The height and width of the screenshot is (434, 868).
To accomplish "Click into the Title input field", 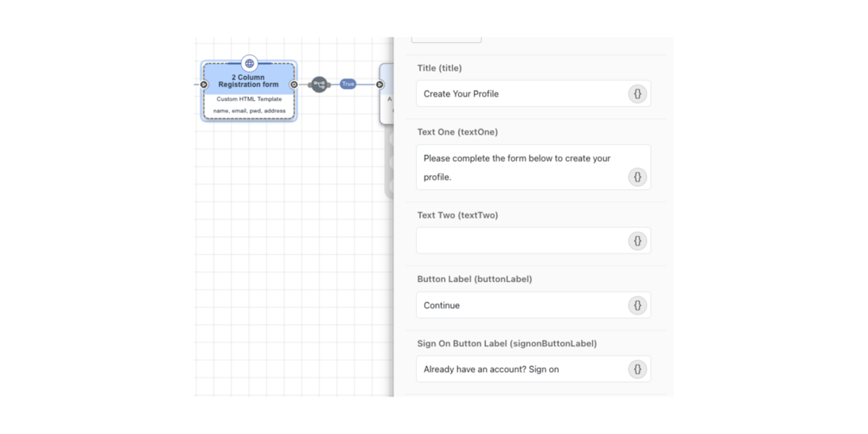I will (533, 94).
